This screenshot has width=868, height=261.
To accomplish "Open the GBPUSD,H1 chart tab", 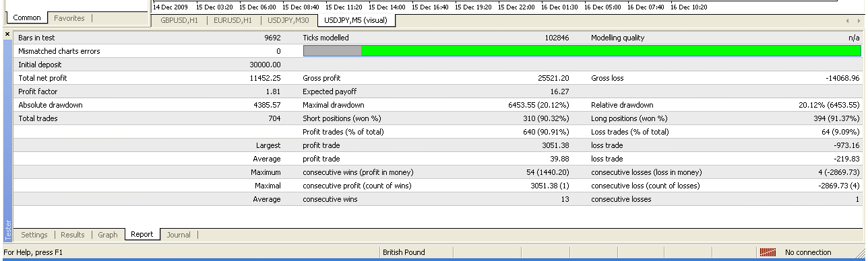I will pyautogui.click(x=179, y=20).
